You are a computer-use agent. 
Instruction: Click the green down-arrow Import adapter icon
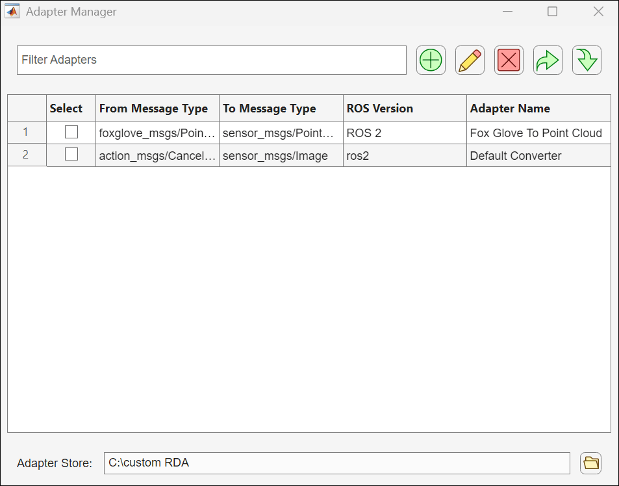click(x=587, y=60)
